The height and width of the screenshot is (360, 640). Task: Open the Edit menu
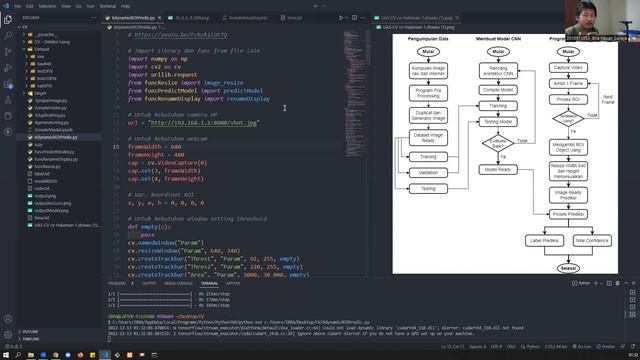click(x=30, y=6)
